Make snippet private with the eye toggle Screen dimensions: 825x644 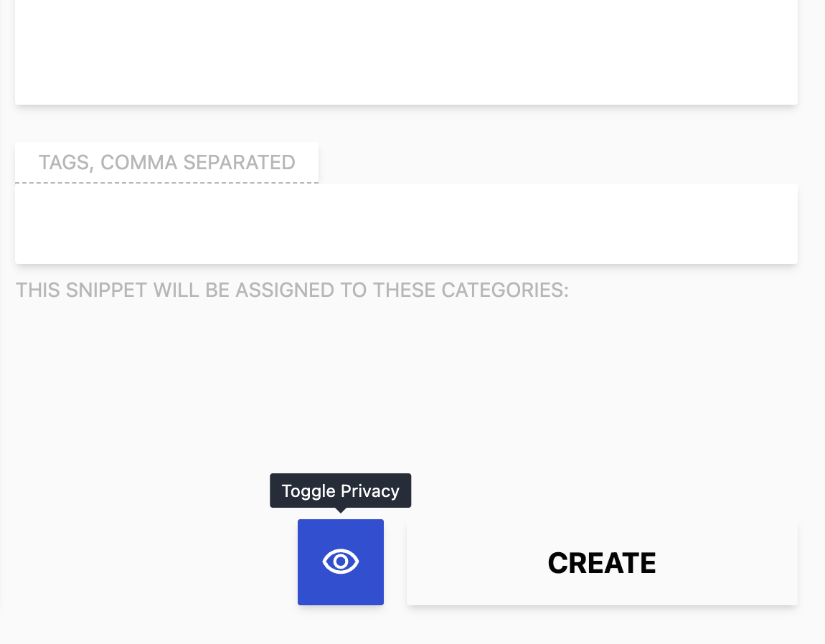341,562
